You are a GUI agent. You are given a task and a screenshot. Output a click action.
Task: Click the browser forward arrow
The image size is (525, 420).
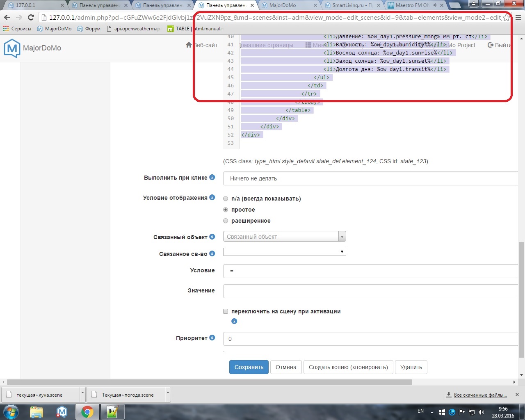tap(19, 18)
